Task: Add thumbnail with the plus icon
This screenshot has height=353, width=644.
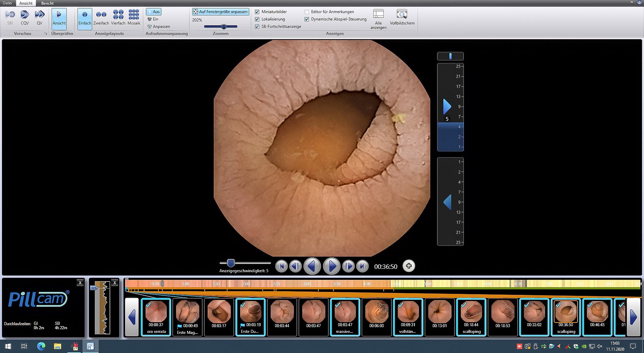Action: pyautogui.click(x=409, y=266)
